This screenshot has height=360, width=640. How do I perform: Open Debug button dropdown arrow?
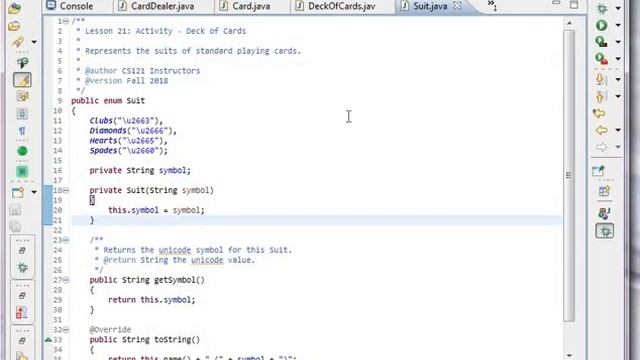point(618,8)
